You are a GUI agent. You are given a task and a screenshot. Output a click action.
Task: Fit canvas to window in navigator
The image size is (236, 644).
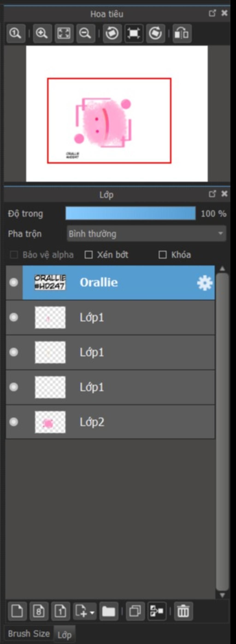coord(64,33)
